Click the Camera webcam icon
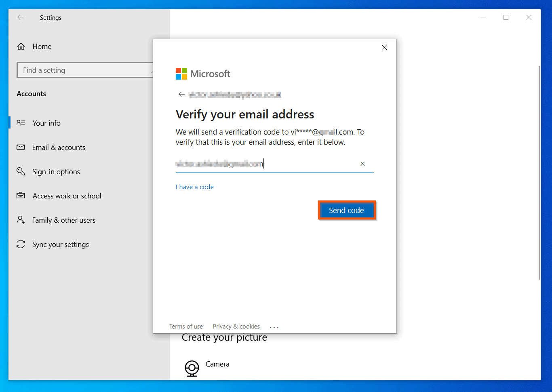This screenshot has height=392, width=552. pos(192,369)
